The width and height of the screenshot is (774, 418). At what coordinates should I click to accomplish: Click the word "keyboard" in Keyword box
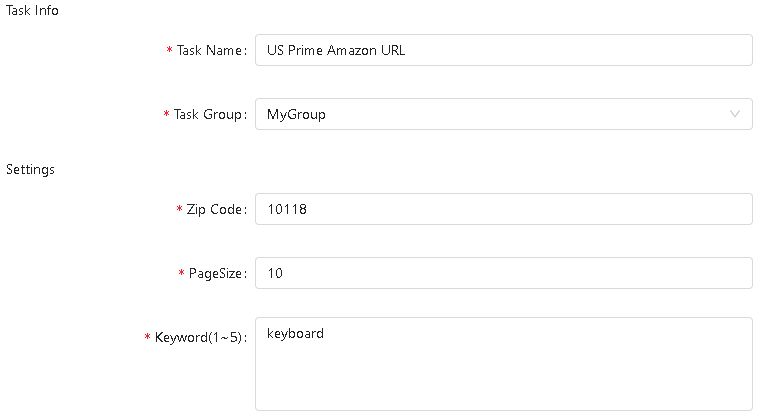click(295, 334)
